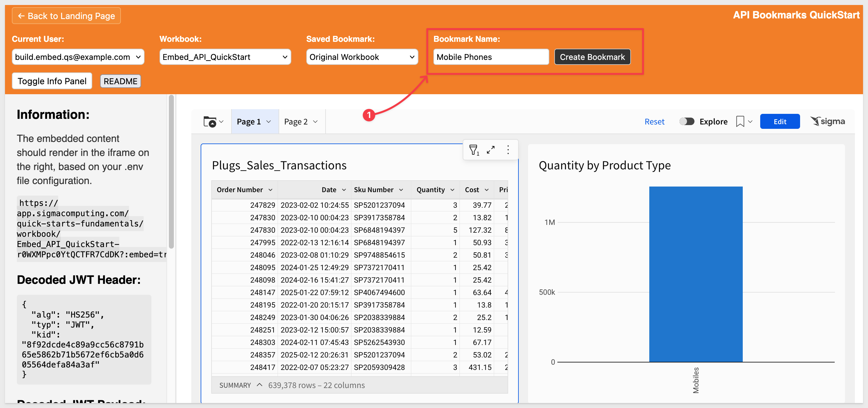The width and height of the screenshot is (868, 408).
Task: Click the Mobiles bar in chart
Action: [696, 274]
